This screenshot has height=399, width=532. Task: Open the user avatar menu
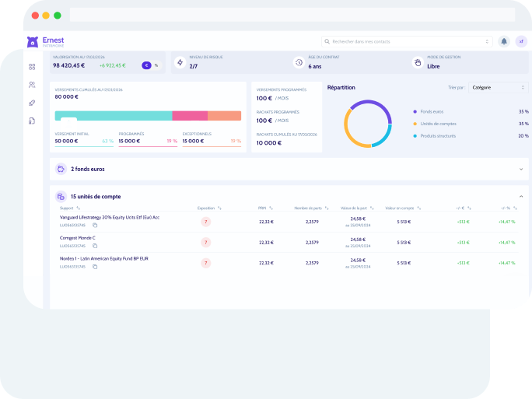tap(521, 41)
